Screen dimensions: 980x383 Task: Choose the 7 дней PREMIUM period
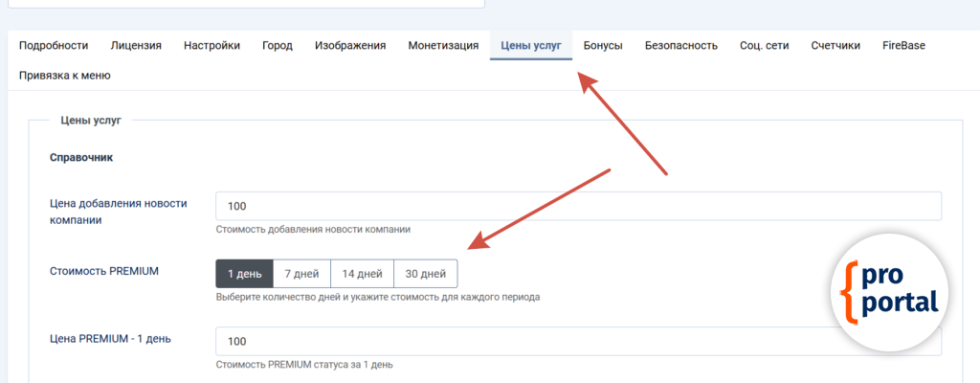(x=301, y=274)
